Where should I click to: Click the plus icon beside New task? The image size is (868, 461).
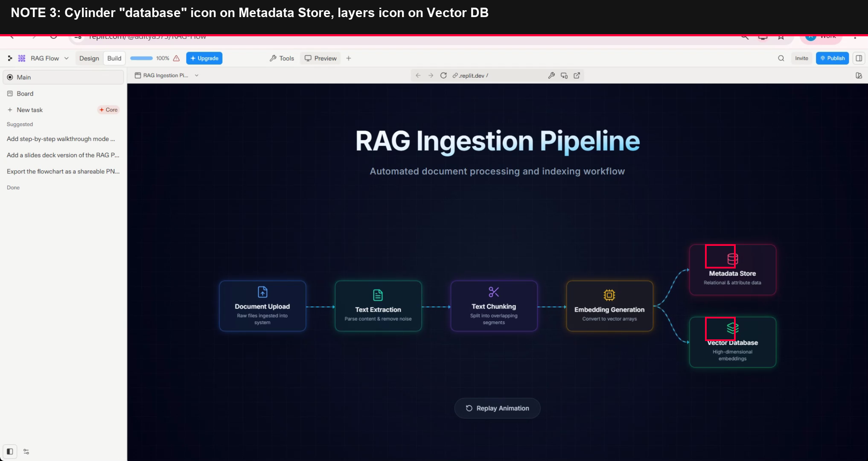(x=10, y=110)
